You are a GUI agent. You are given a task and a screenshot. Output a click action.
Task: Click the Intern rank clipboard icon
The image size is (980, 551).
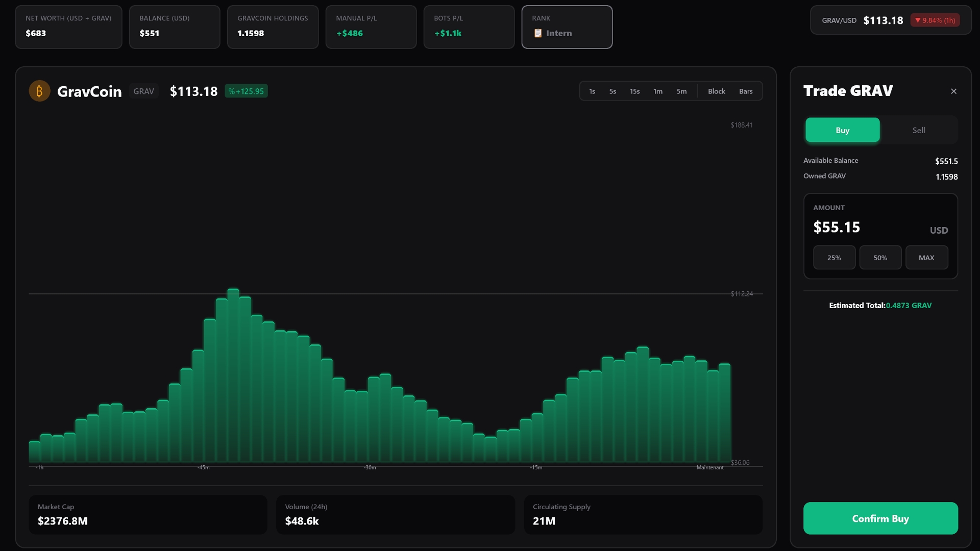click(x=537, y=33)
